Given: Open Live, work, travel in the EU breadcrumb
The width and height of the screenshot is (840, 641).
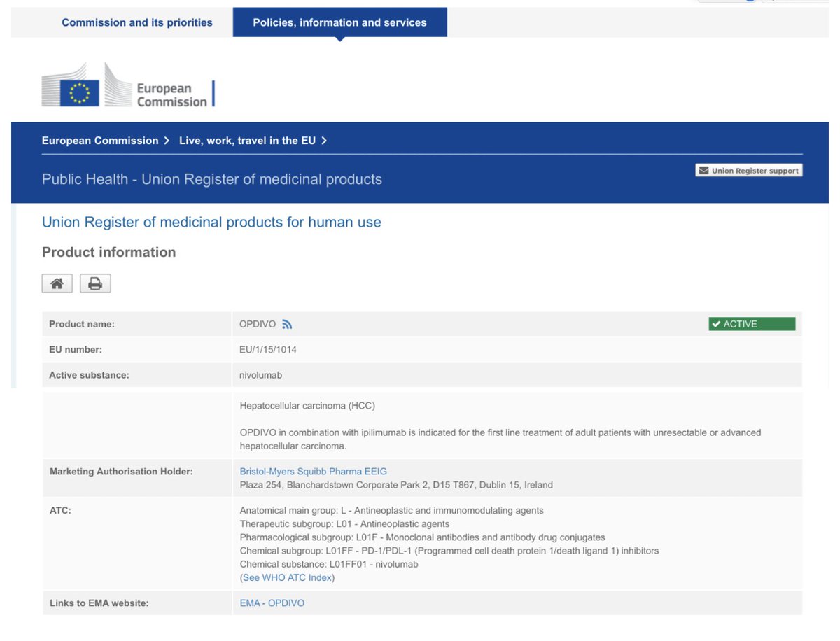Looking at the screenshot, I should [247, 141].
